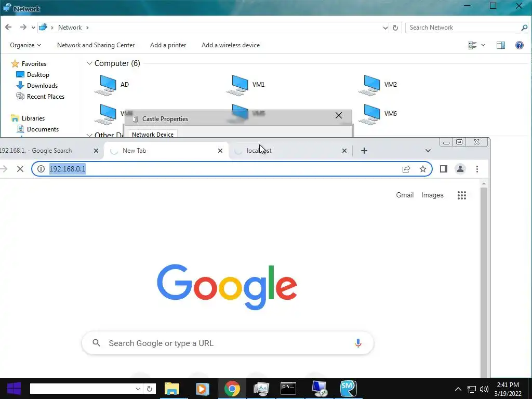This screenshot has height=399, width=532.
Task: Change view layout icon in Network window
Action: (x=472, y=45)
